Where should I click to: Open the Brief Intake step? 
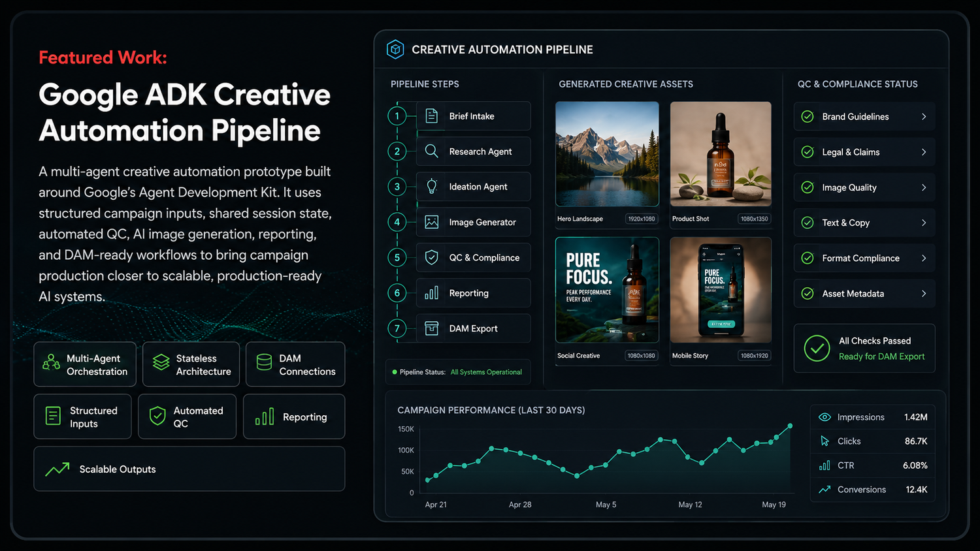pos(474,116)
